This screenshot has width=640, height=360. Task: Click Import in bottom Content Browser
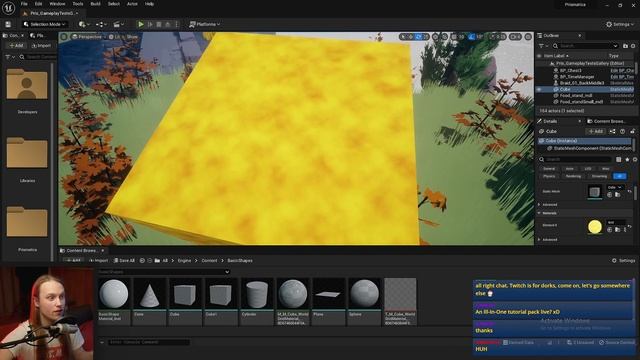click(98, 260)
